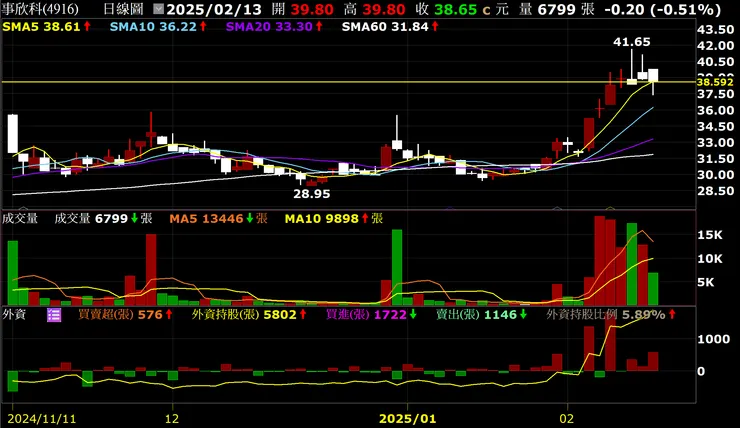
Task: Click the stock name 事欣科(4916)
Action: (x=40, y=9)
